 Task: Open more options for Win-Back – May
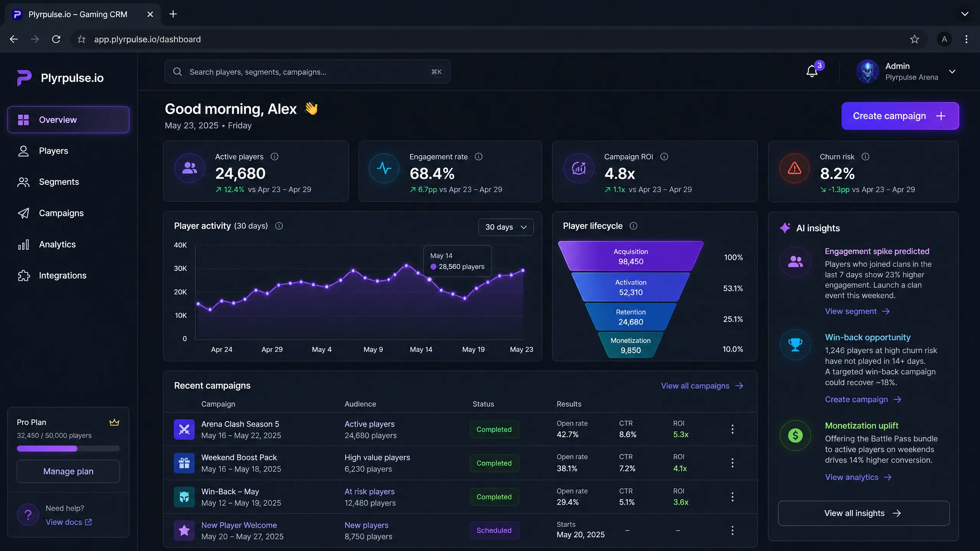pos(732,497)
